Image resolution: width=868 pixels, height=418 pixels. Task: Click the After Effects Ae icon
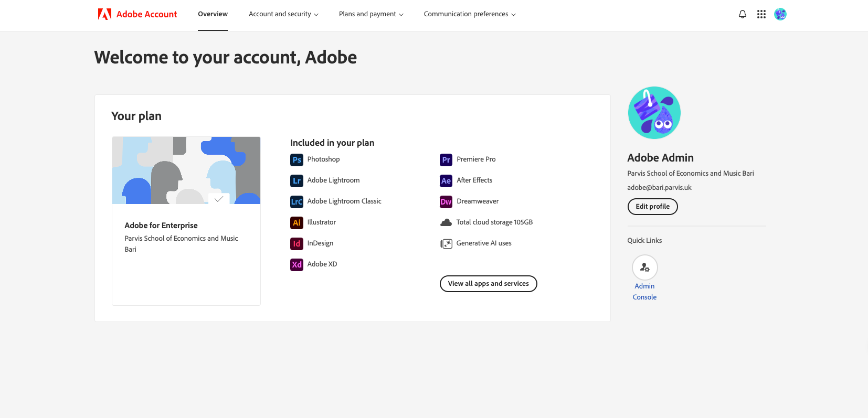click(446, 181)
